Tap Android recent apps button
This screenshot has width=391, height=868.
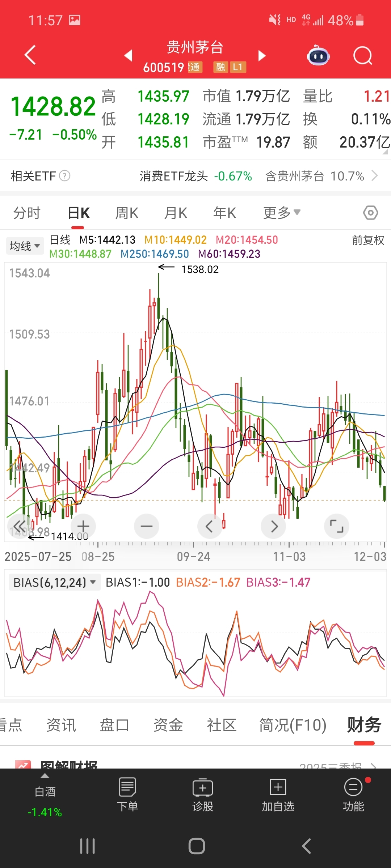(88, 846)
